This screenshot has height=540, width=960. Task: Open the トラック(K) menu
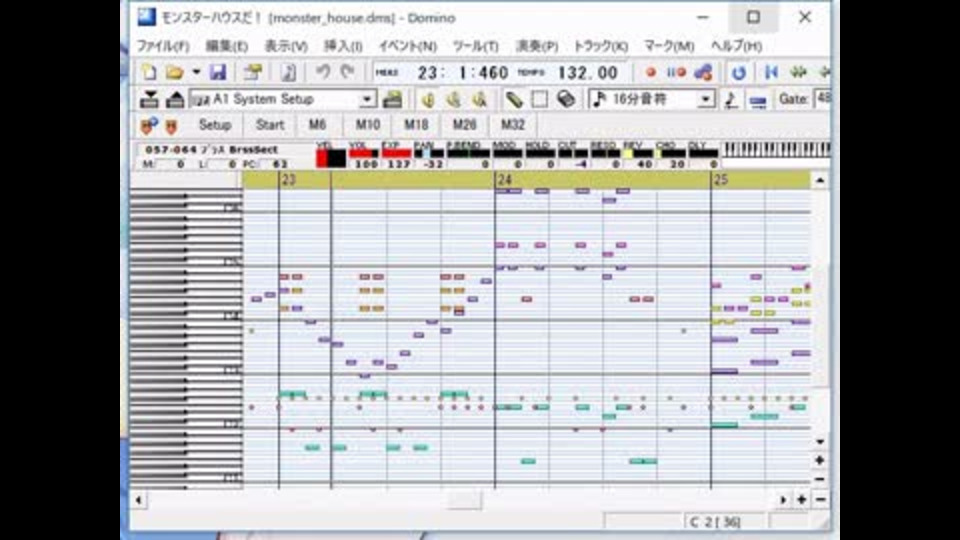(601, 46)
